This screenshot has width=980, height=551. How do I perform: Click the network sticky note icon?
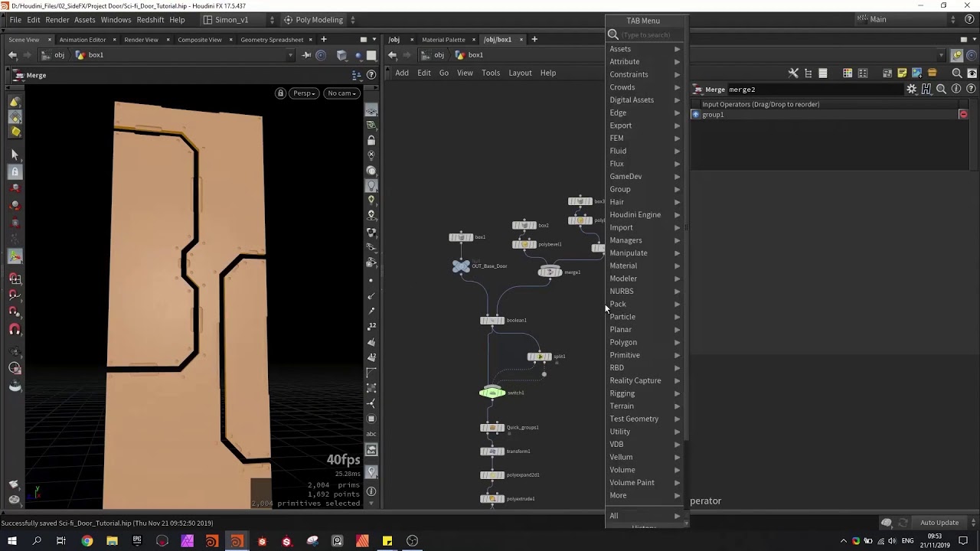[x=902, y=73]
